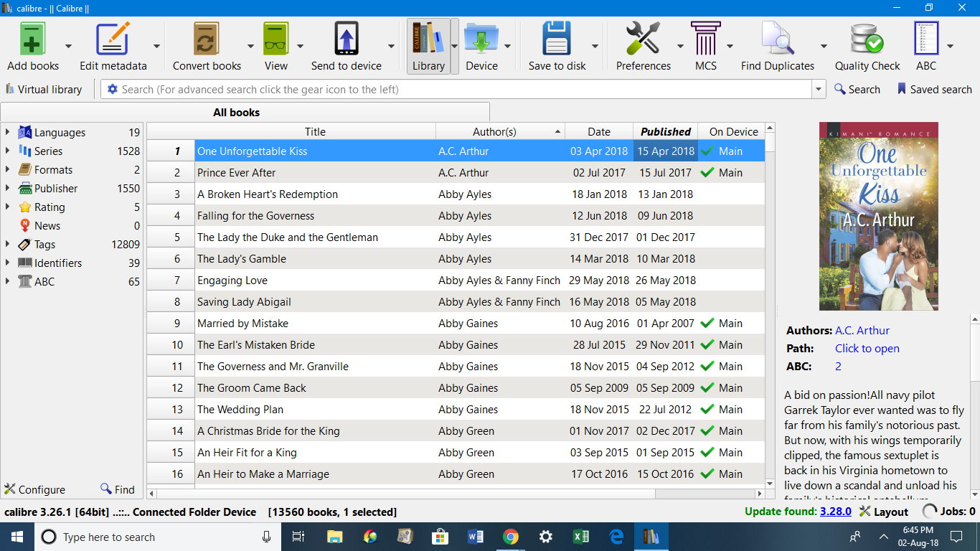Click the MCS plugin icon
The width and height of the screenshot is (980, 551).
coord(706,39)
